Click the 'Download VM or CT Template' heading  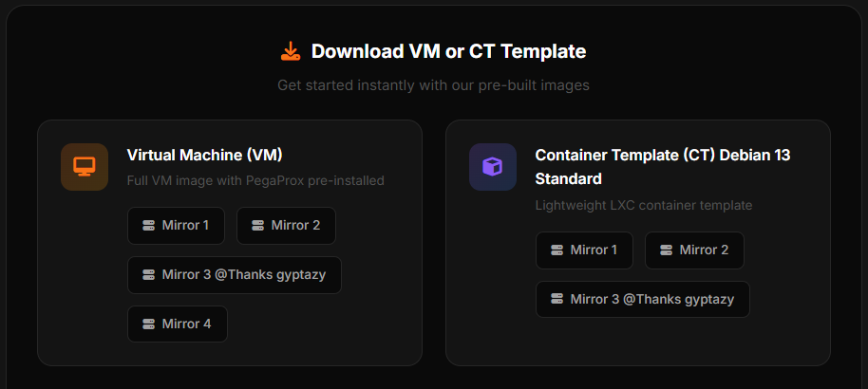[448, 52]
